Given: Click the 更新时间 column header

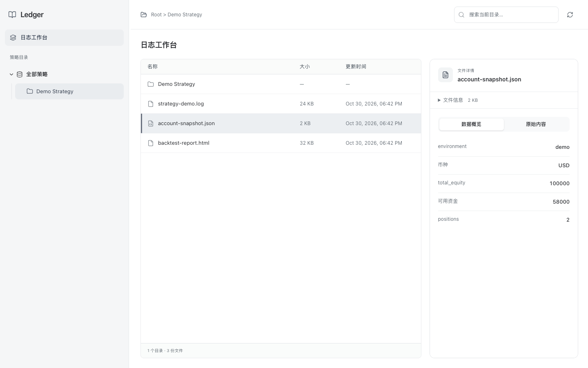Looking at the screenshot, I should point(356,67).
